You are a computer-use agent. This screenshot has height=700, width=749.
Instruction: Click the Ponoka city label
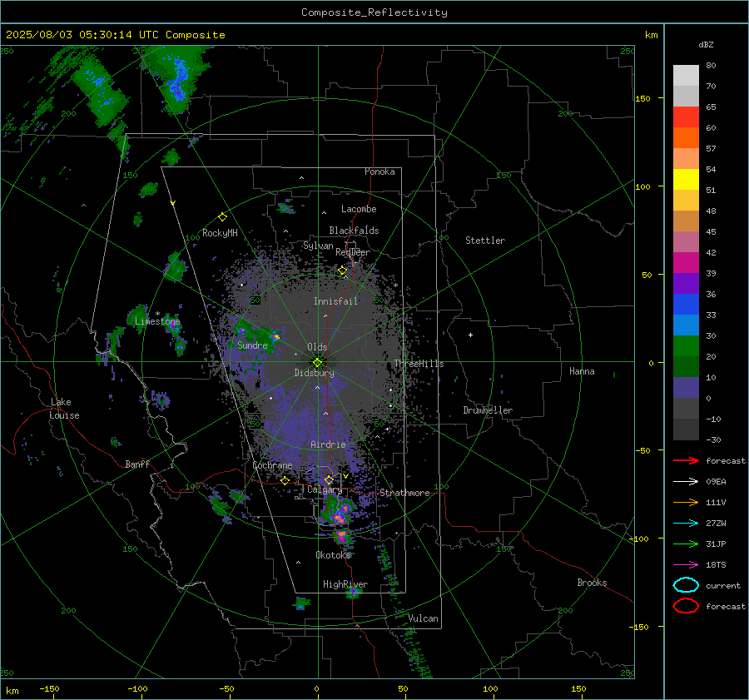click(x=379, y=171)
